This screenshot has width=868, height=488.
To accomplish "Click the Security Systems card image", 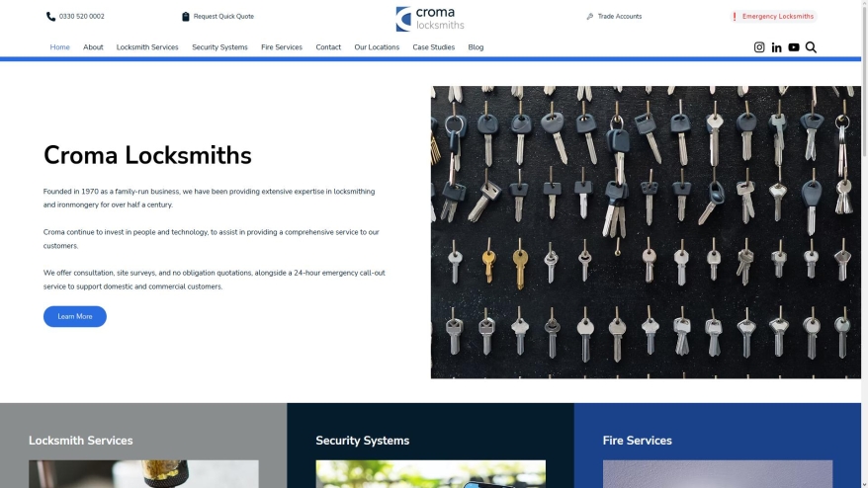I will click(431, 474).
